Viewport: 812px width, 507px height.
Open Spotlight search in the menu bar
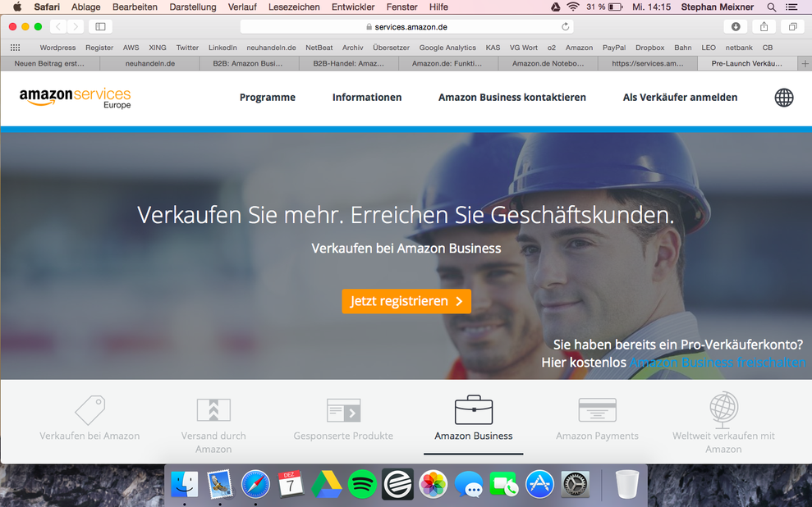tap(771, 7)
